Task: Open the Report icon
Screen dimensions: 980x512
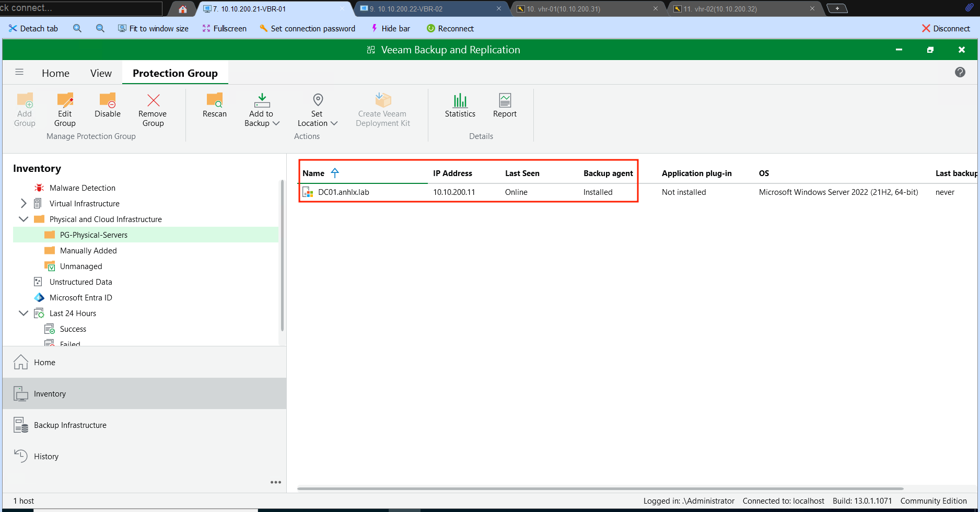Action: click(x=505, y=100)
